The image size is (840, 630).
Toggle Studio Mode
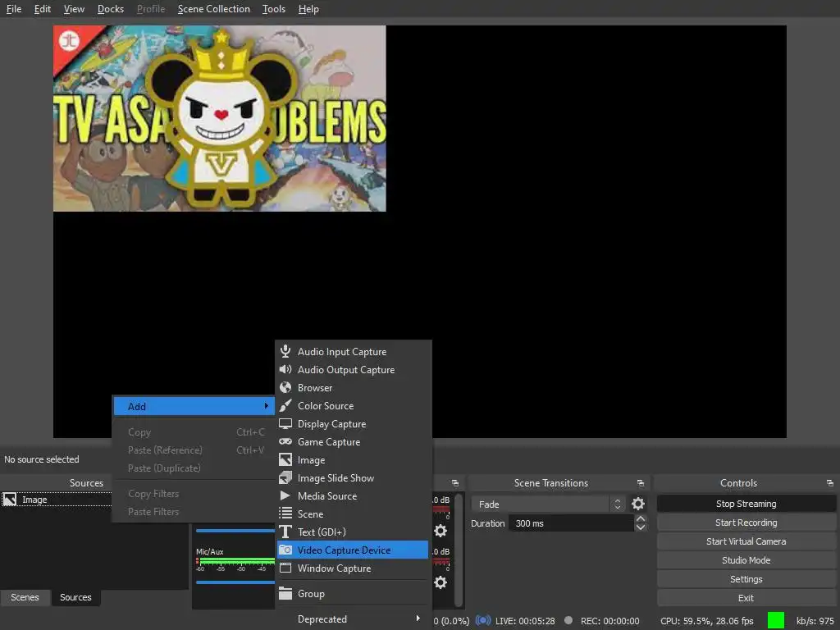[746, 560]
